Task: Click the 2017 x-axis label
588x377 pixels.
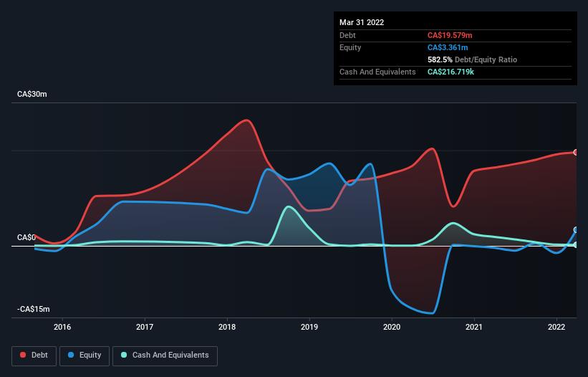Action: 145,327
